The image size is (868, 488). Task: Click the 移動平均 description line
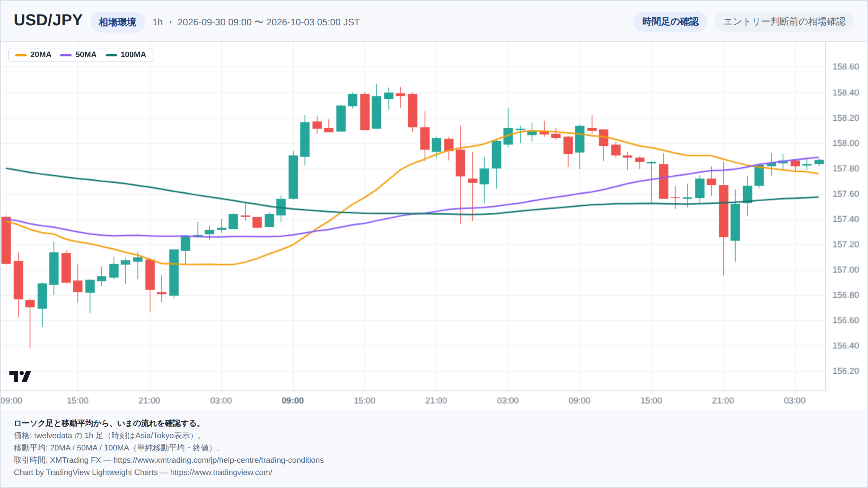click(x=118, y=448)
